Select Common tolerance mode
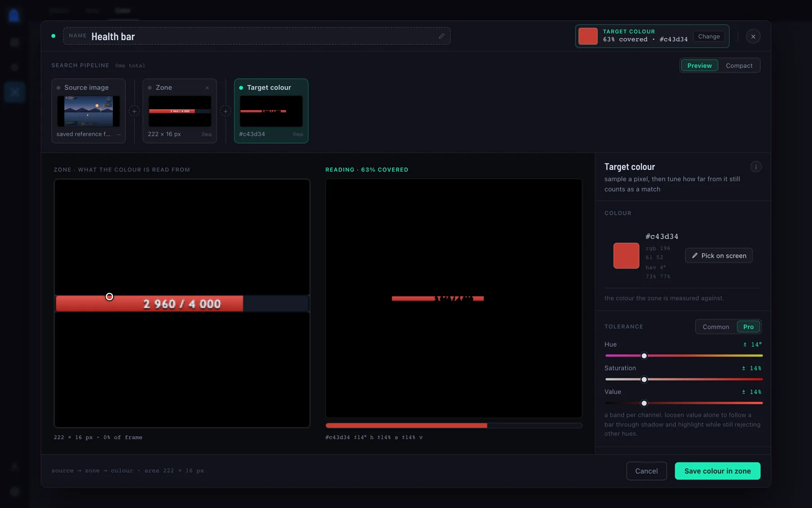The height and width of the screenshot is (508, 812). point(715,327)
